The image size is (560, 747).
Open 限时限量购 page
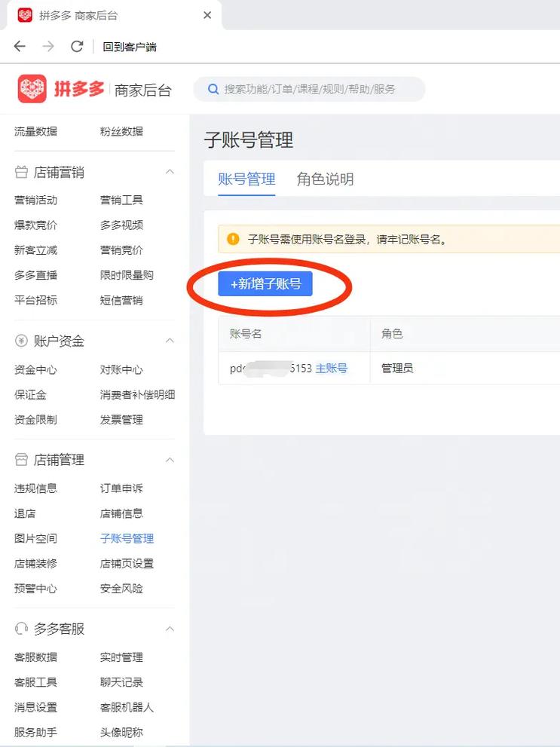[x=127, y=275]
